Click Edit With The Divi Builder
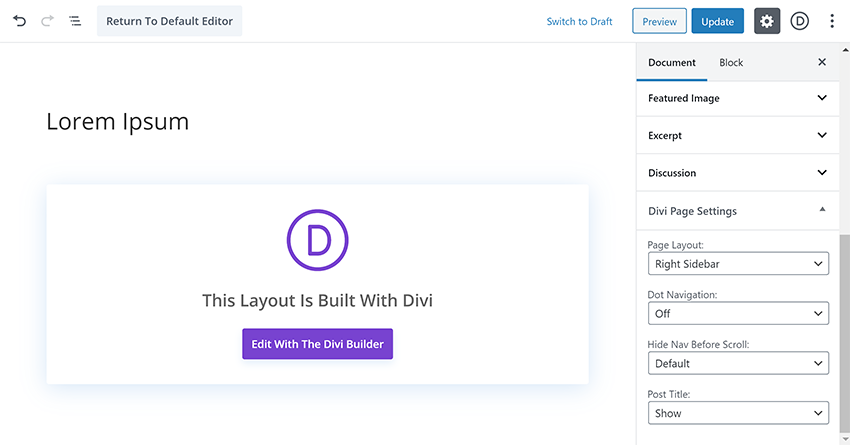This screenshot has height=445, width=850. click(318, 344)
